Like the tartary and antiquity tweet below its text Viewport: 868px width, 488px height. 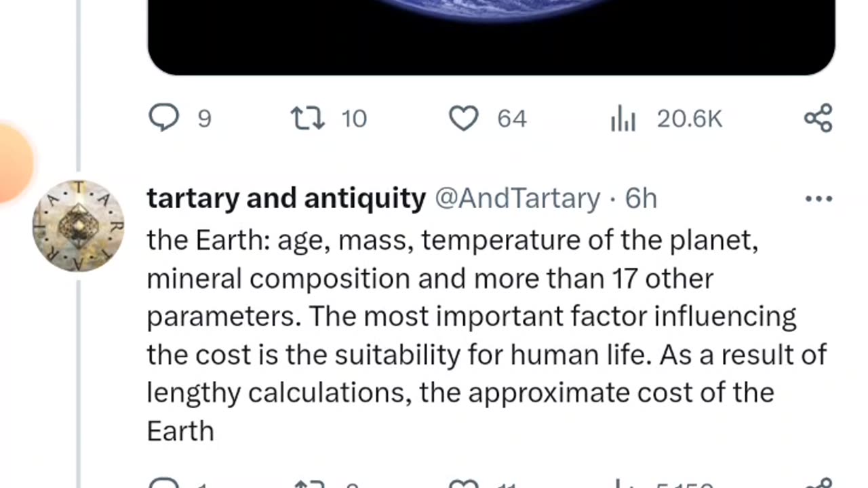coord(464,483)
